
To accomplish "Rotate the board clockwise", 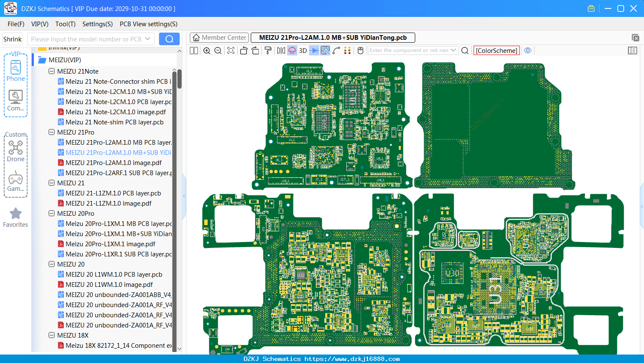I will click(x=255, y=50).
